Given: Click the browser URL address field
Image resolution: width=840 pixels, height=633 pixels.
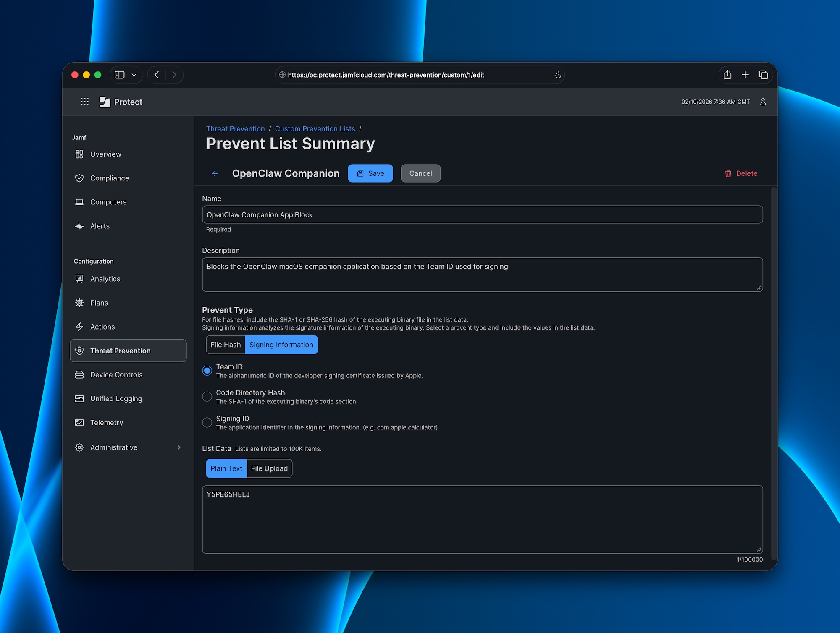Looking at the screenshot, I should click(420, 75).
